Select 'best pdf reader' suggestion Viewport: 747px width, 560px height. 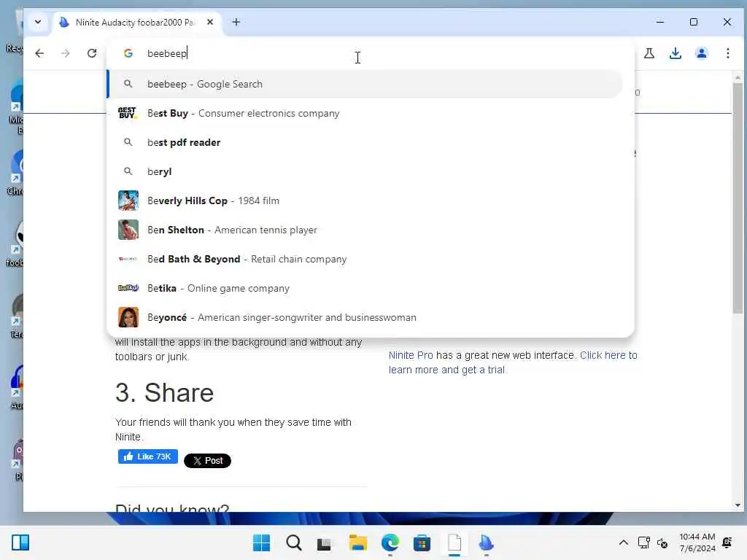(x=365, y=142)
